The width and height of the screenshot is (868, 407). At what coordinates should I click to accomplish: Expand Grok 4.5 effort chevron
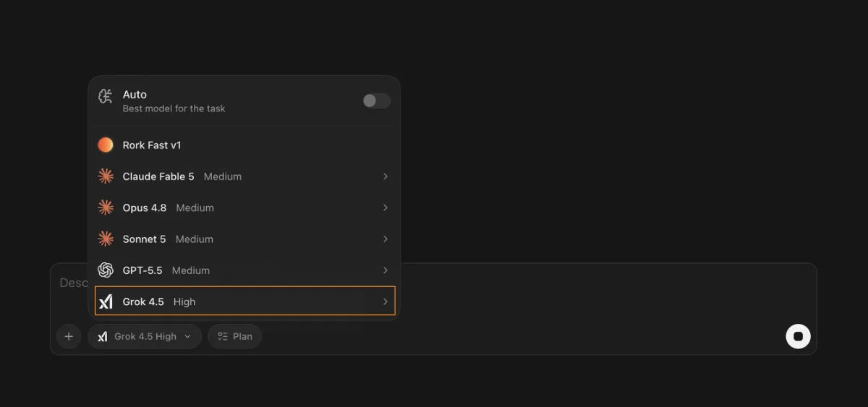386,301
